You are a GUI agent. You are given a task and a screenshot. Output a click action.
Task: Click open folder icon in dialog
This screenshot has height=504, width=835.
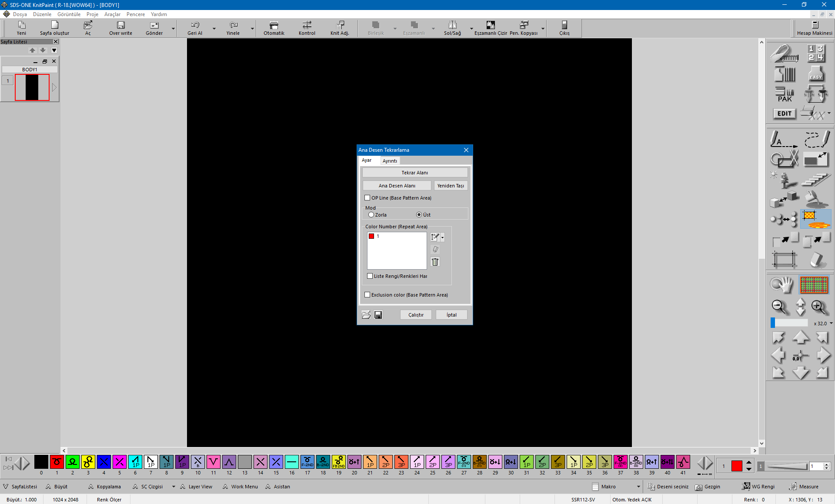366,315
